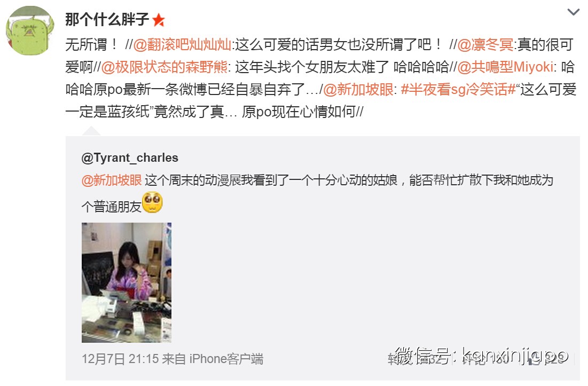
Task: Enlarge the photo of girl in kimono
Action: pos(127,282)
